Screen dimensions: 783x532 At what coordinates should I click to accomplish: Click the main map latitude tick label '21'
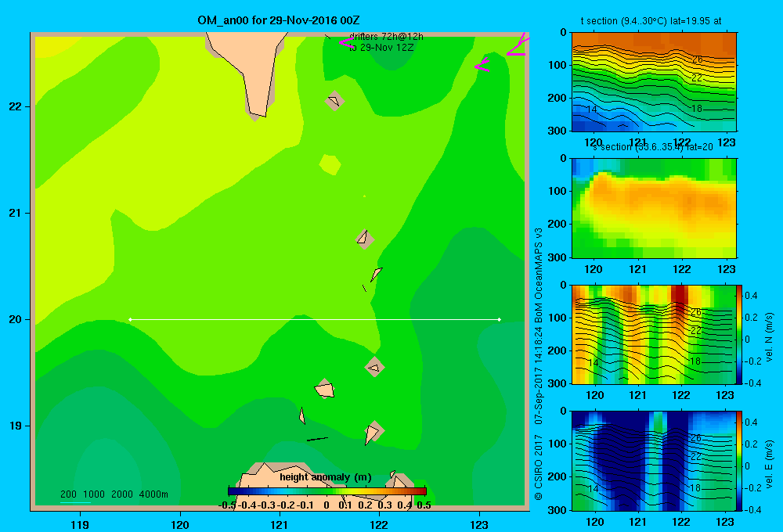(x=16, y=213)
